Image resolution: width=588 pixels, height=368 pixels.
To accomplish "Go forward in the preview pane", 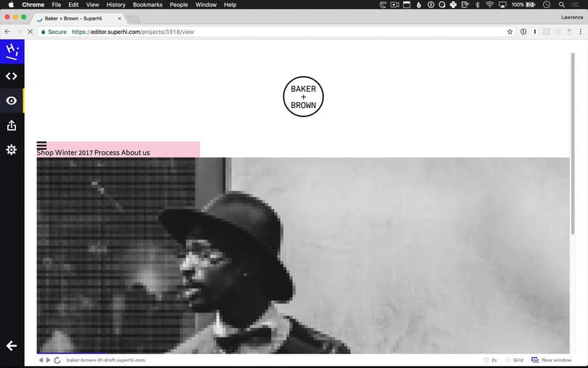I will 48,360.
